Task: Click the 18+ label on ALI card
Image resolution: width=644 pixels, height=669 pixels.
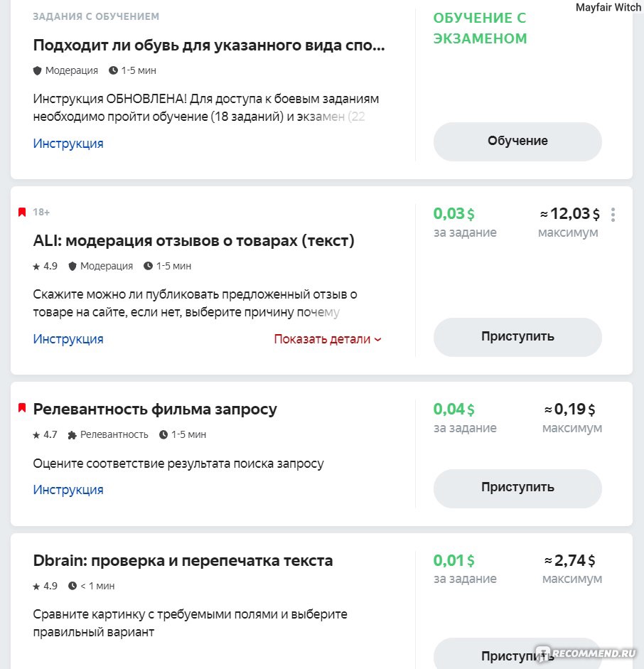Action: (41, 212)
